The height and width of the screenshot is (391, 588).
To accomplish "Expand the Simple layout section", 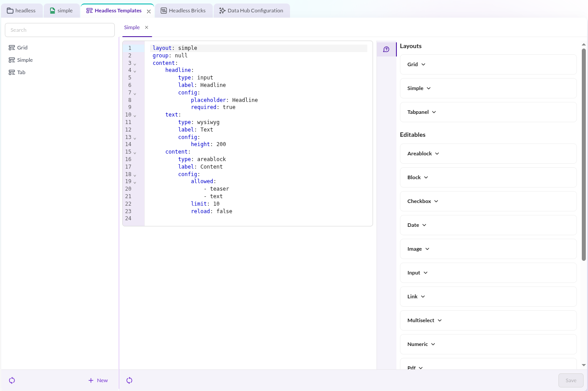I will pos(488,88).
